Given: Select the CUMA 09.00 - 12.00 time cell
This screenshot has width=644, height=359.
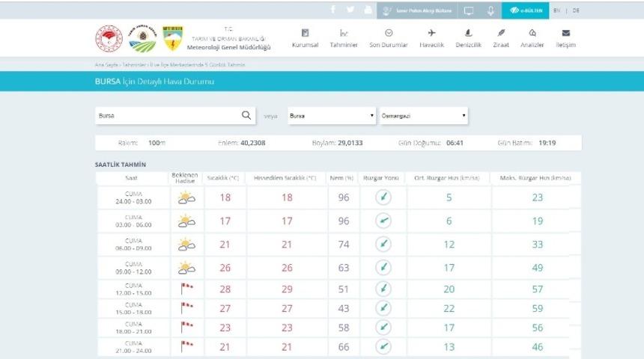Looking at the screenshot, I should (133, 268).
